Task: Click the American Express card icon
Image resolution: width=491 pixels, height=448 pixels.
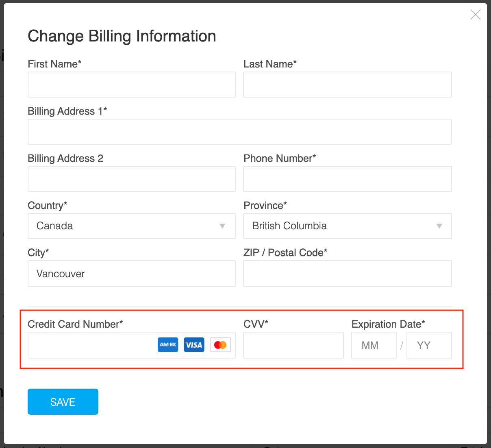Action: tap(168, 345)
